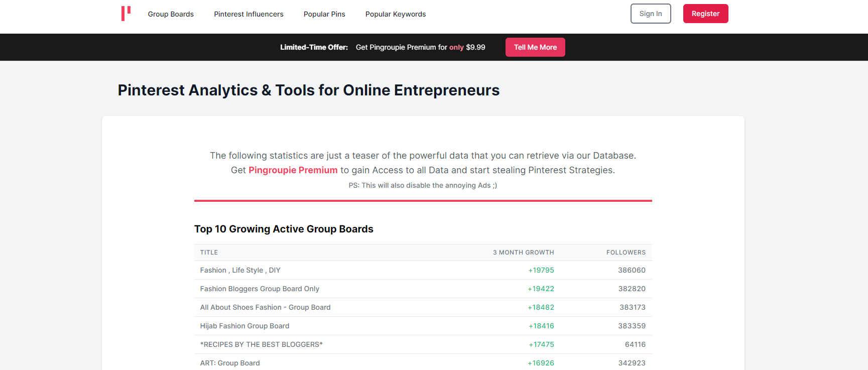The height and width of the screenshot is (370, 868).
Task: Click growth value +18416
Action: [541, 326]
